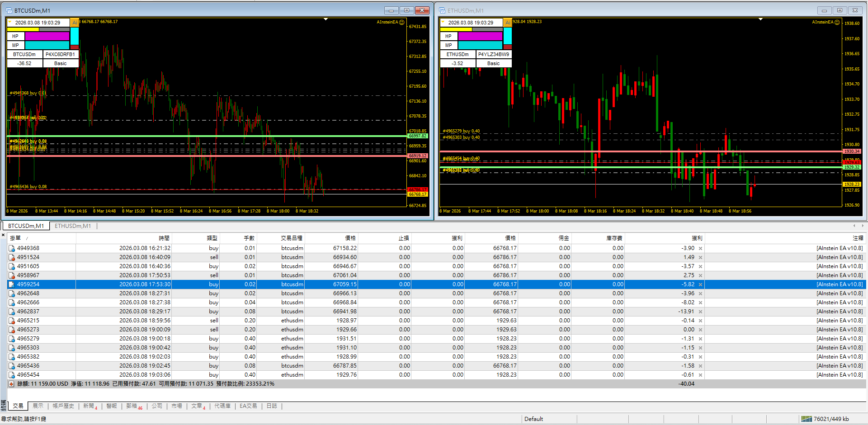Click the P4XC6DRFB1 button on the BTCUSDm panel
868x425 pixels.
click(60, 54)
